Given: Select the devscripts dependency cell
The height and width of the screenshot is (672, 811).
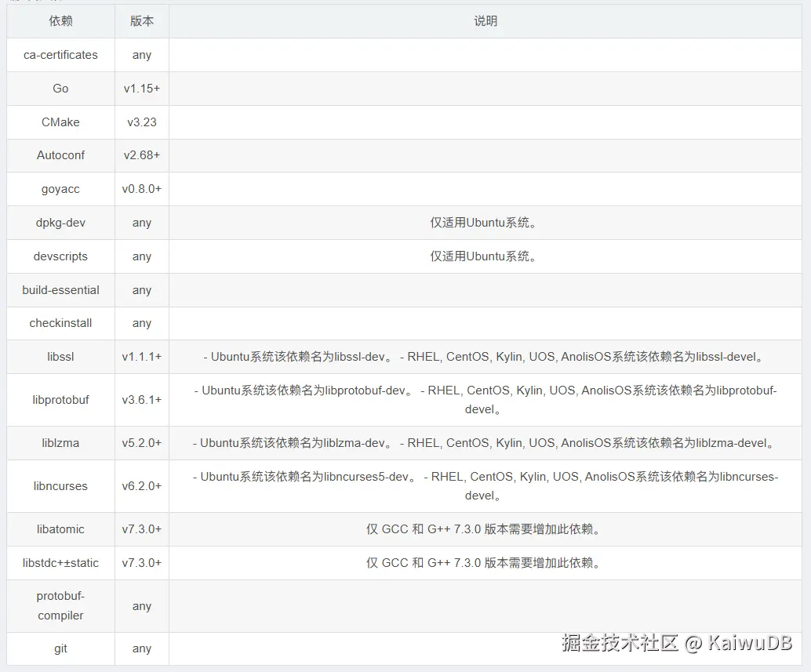Looking at the screenshot, I should coord(60,256).
